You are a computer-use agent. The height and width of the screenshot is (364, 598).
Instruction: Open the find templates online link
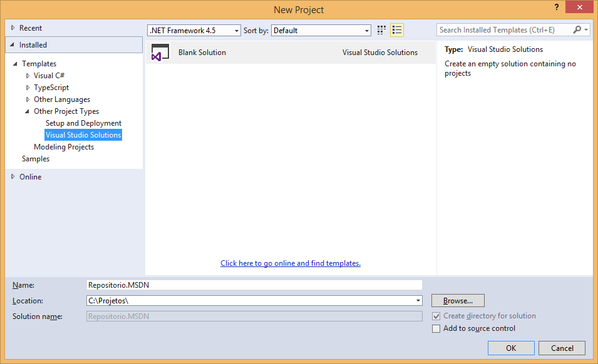[290, 263]
